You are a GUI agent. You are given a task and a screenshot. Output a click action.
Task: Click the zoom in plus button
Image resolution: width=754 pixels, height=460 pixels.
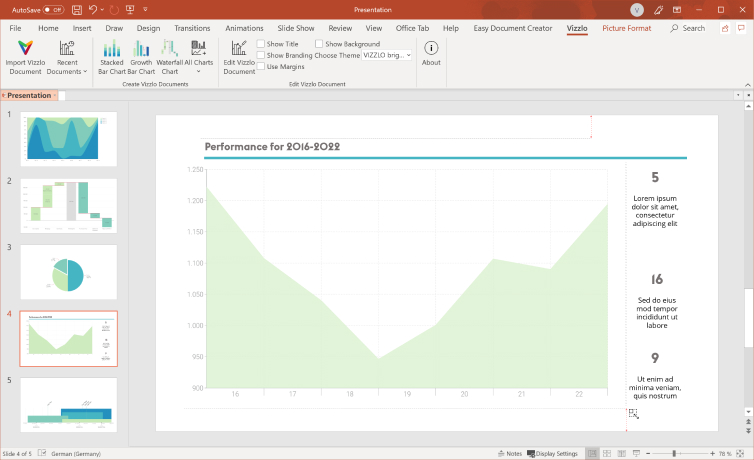point(712,453)
